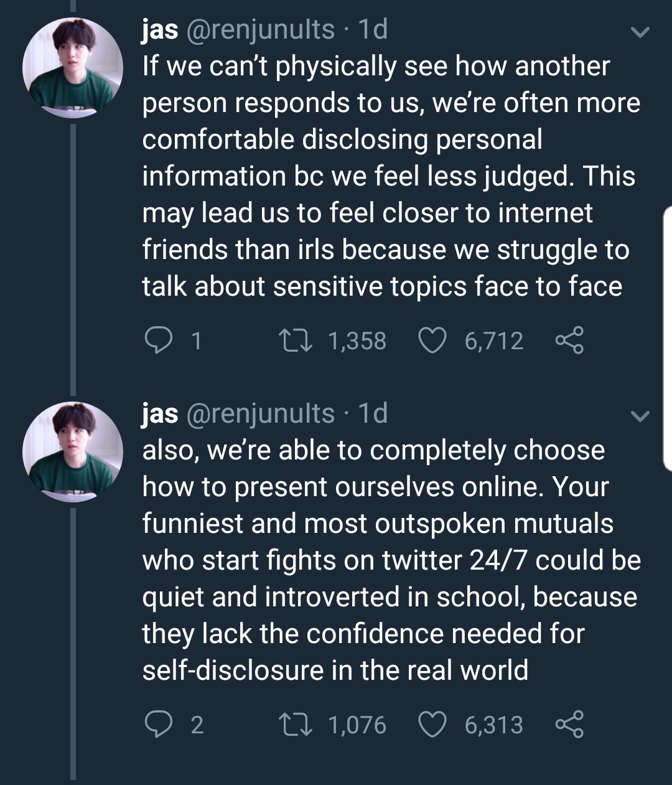Tap the name 'jas' on the 'self-disclosure' tweet
This screenshot has width=672, height=785.
pos(160,414)
